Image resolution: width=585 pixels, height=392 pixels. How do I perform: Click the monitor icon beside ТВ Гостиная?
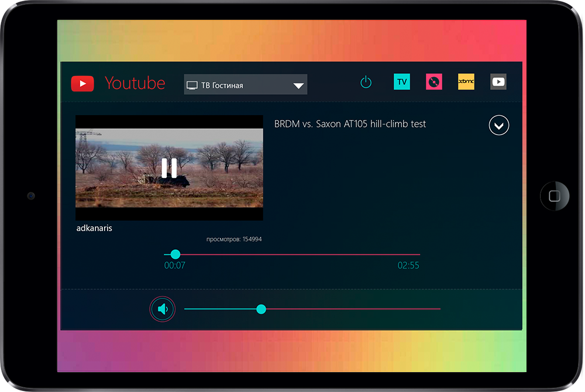click(192, 85)
